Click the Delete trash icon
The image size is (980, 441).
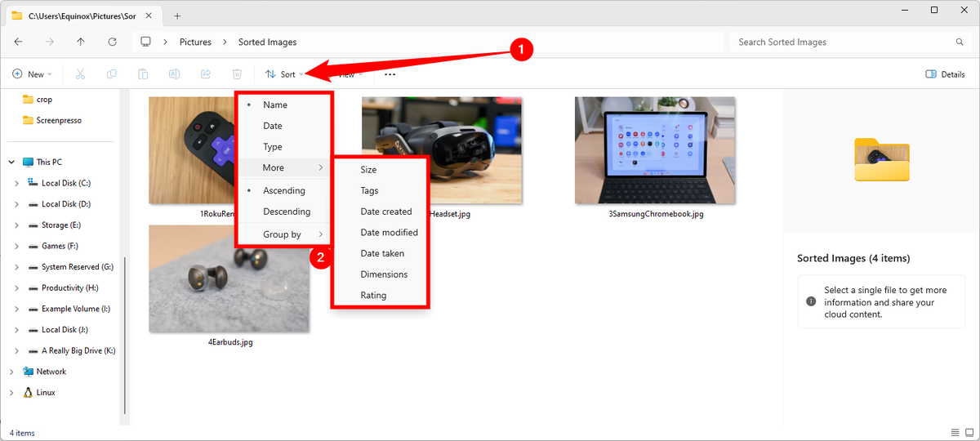pyautogui.click(x=237, y=74)
